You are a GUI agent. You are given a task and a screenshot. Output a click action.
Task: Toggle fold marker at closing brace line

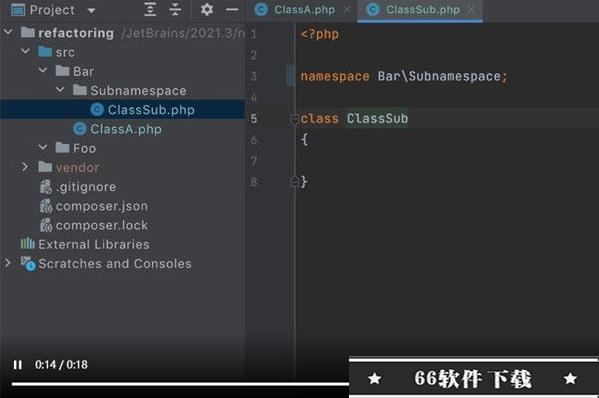point(294,181)
